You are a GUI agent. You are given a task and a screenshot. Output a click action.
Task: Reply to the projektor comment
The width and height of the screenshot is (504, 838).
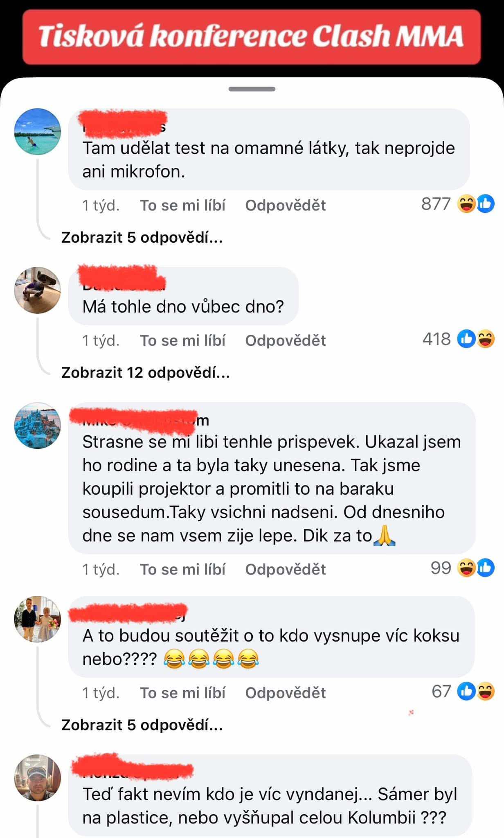pyautogui.click(x=286, y=569)
